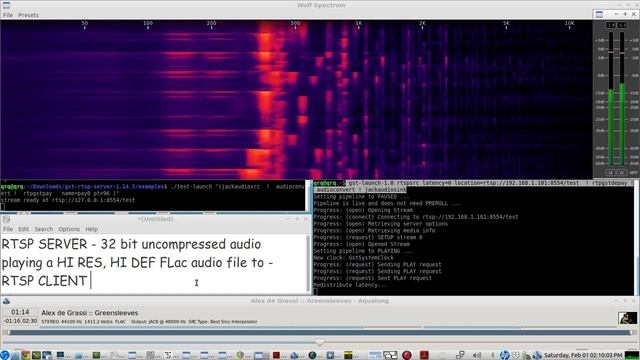Click the red record icon on the taskbar
Screen dimensions: 640x360
pos(407,355)
